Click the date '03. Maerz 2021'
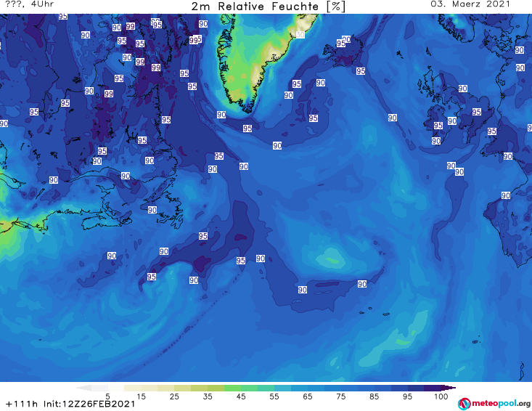Screen dimensions: 532x411 tap(470, 4)
